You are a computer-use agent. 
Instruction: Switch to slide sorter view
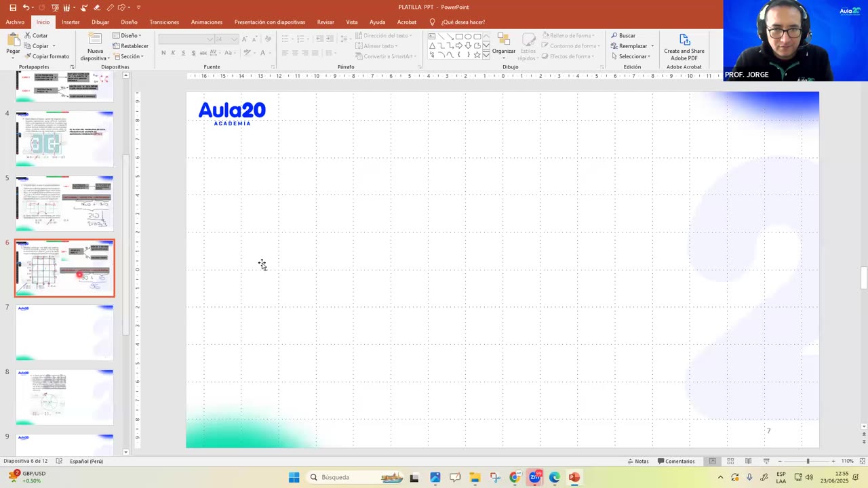click(x=730, y=462)
